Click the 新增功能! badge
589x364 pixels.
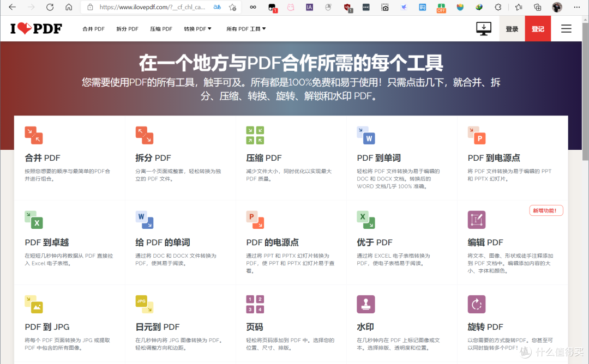pyautogui.click(x=546, y=210)
